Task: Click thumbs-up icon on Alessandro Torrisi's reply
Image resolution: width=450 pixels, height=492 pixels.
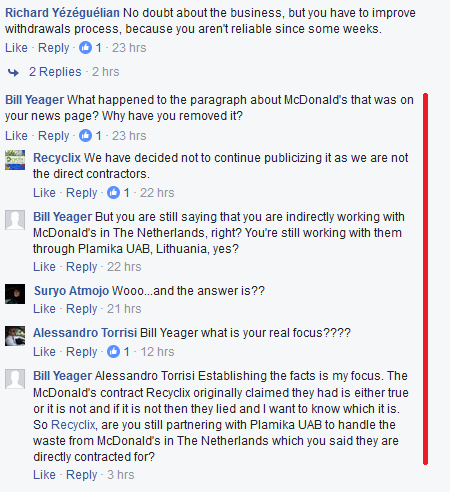Action: [113, 352]
